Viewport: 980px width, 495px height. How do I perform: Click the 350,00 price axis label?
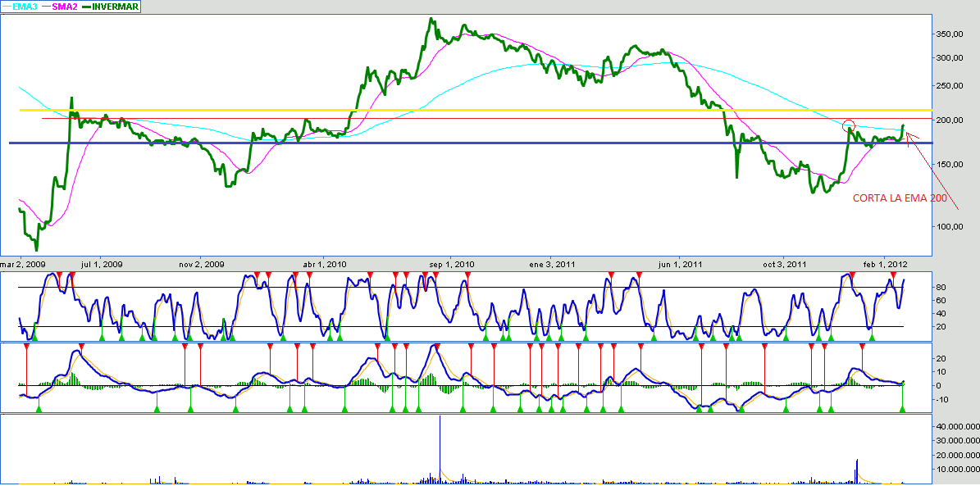(950, 34)
